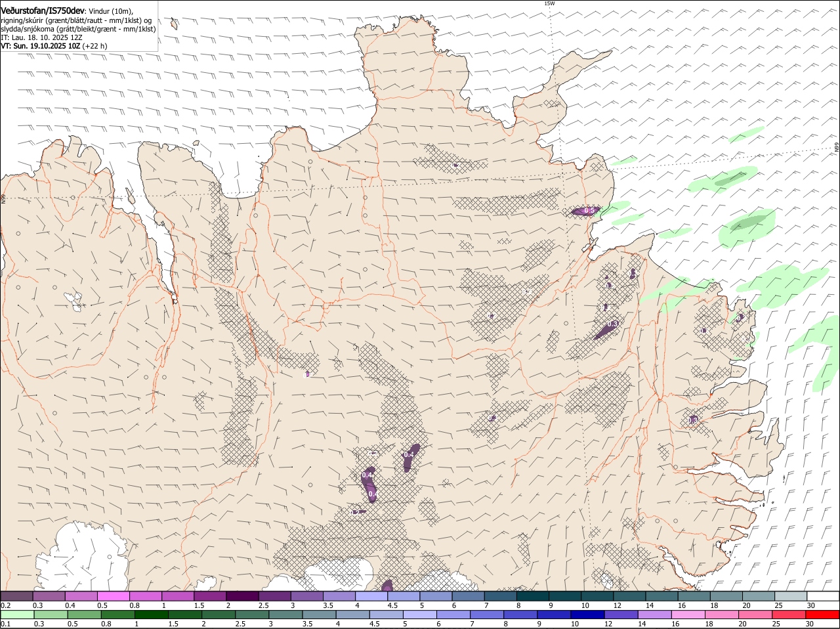Select the dark green rain swatch between 1 and 1.5

point(152,615)
